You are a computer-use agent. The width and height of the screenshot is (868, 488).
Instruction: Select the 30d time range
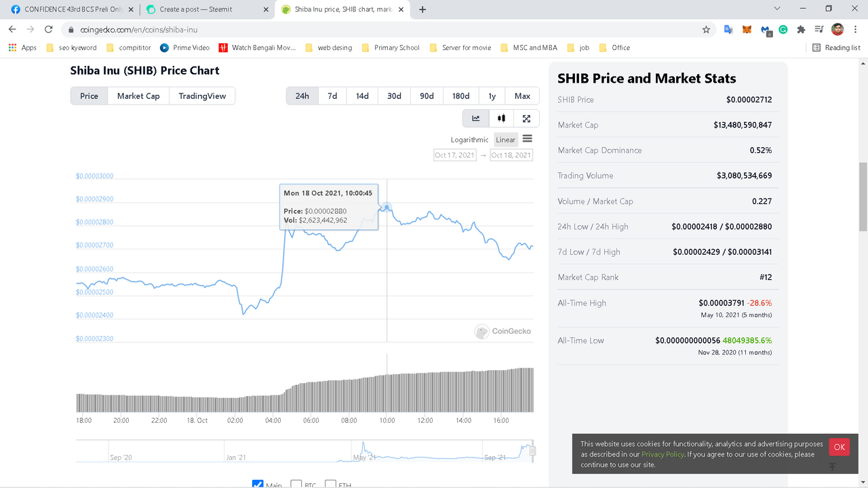pos(394,96)
